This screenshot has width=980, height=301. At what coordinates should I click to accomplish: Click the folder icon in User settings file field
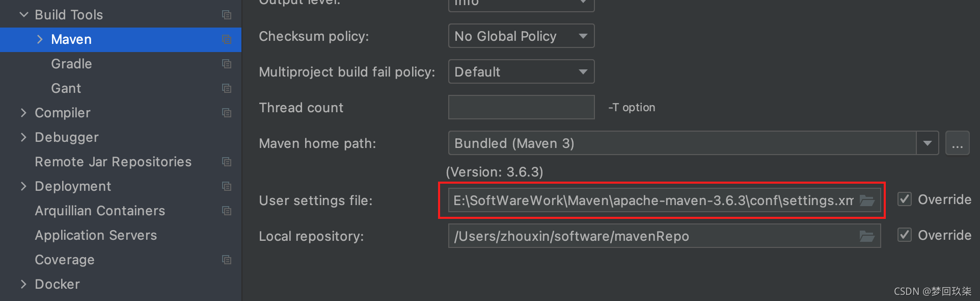(x=867, y=200)
